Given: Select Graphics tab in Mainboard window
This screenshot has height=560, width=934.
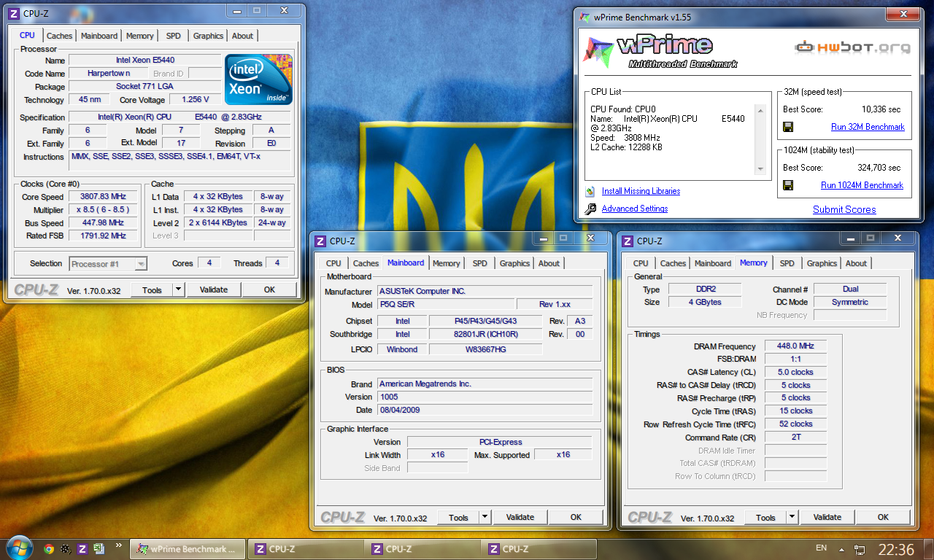Looking at the screenshot, I should 514,263.
